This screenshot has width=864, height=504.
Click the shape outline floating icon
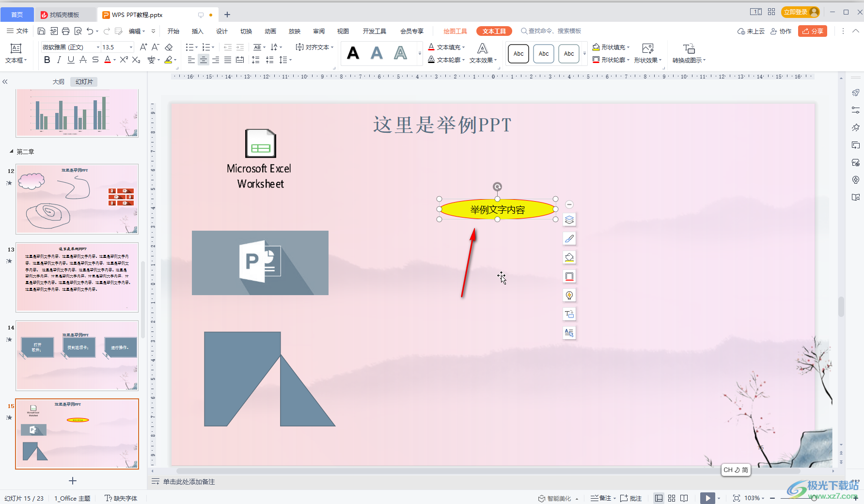(569, 276)
